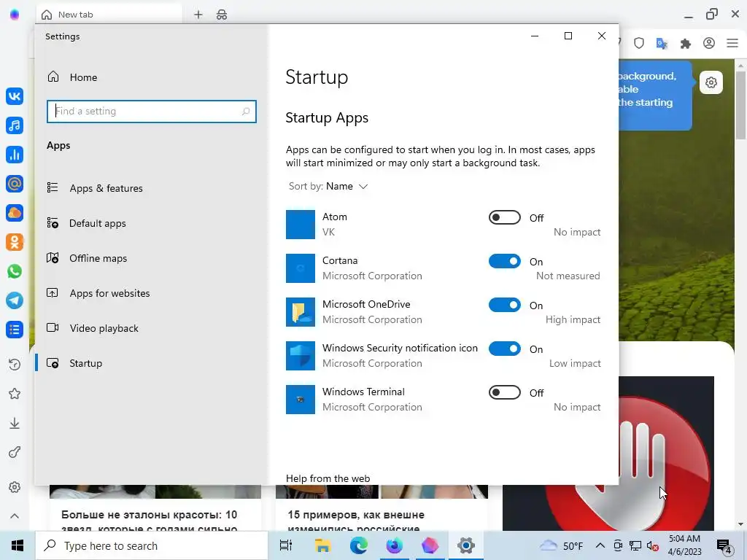Open incognito mode icon in tab bar
This screenshot has height=560, width=747.
point(222,15)
